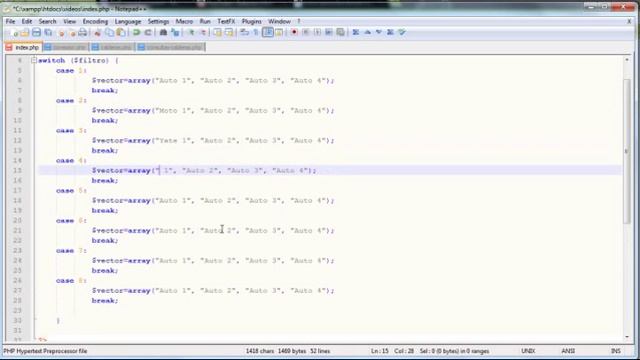Viewport: 640px width, 360px height.
Task: Open the Macro menu
Action: 184,21
